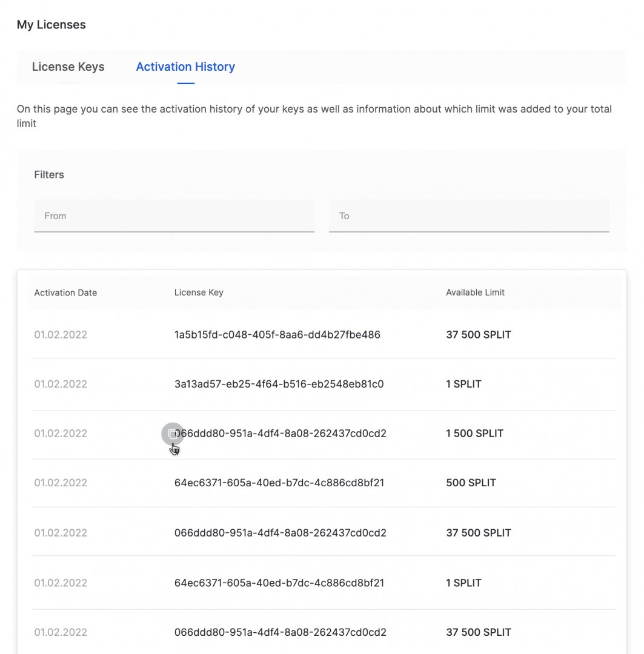
Task: Select license key starting with 1a5b15fd
Action: click(x=277, y=335)
